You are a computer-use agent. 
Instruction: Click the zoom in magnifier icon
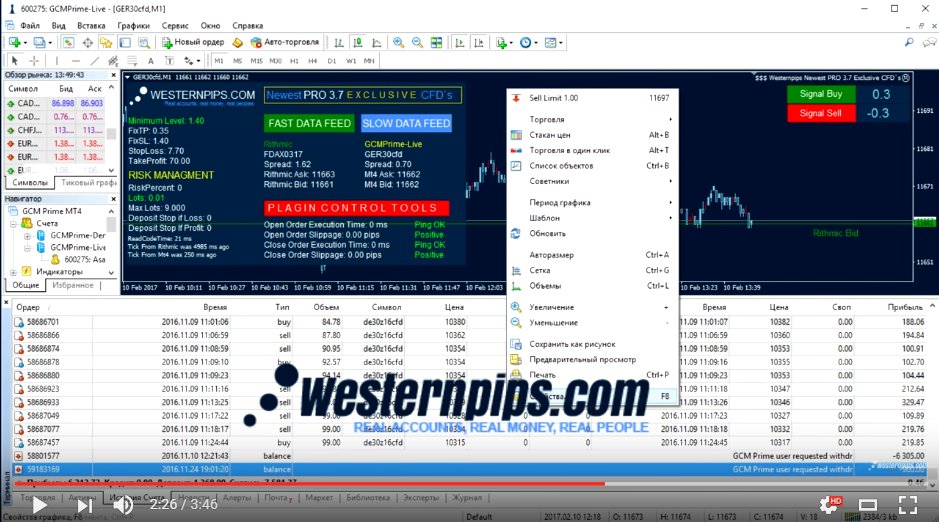pyautogui.click(x=398, y=43)
